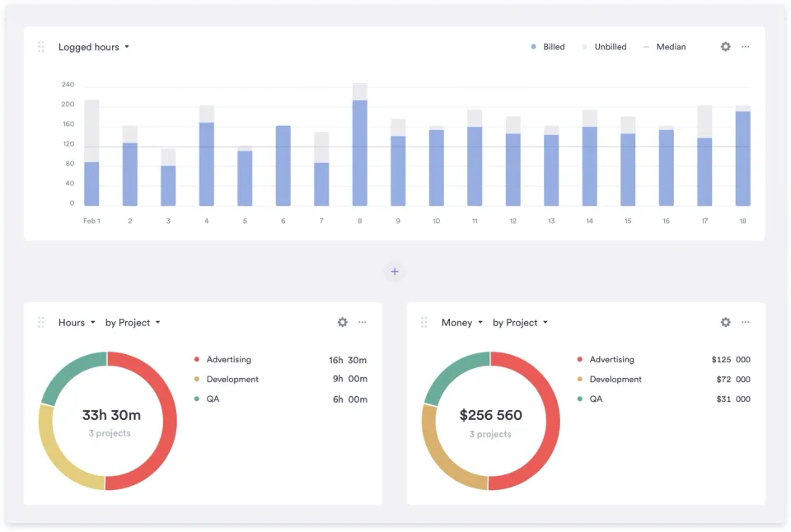The image size is (791, 532).
Task: Toggle the Billed series in the chart legend
Action: 547,47
